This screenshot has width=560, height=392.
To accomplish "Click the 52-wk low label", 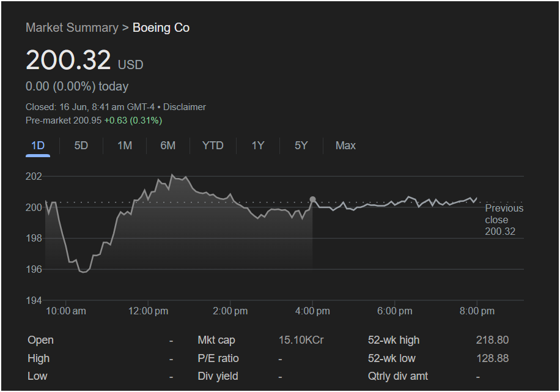I will click(x=391, y=358).
